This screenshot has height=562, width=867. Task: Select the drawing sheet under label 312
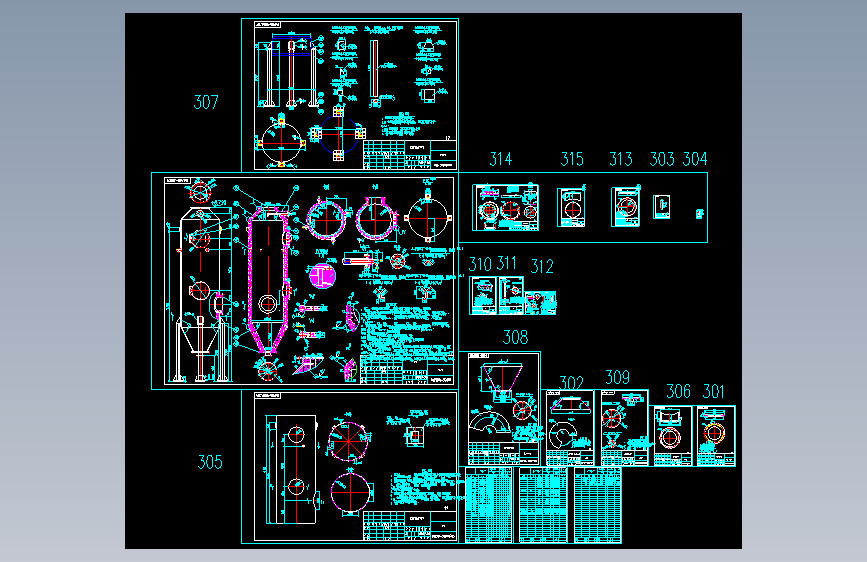[x=540, y=303]
